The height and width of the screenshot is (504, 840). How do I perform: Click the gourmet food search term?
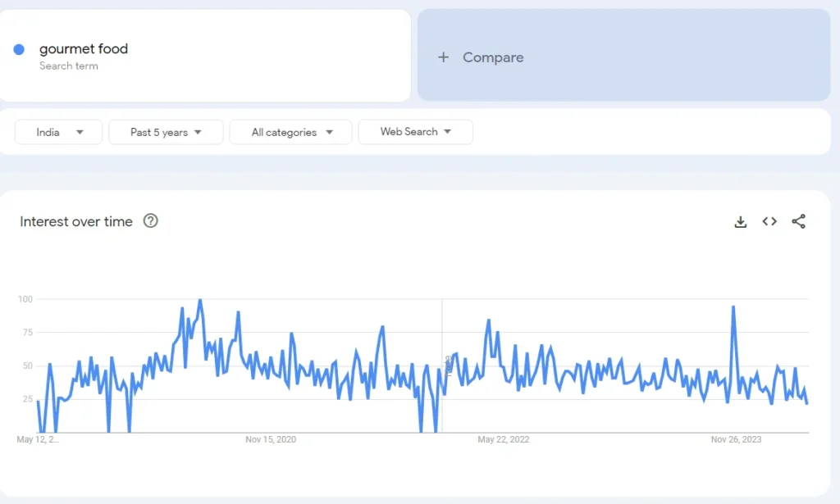[84, 49]
